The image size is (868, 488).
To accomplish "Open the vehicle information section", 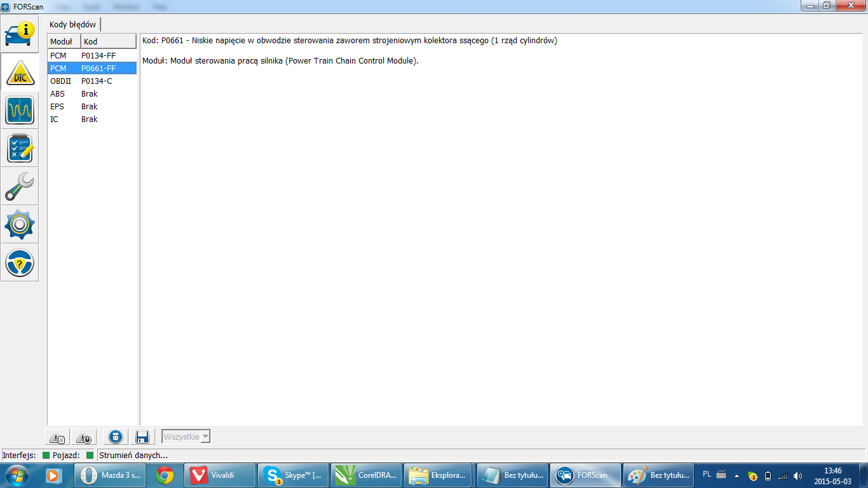I will tap(20, 34).
